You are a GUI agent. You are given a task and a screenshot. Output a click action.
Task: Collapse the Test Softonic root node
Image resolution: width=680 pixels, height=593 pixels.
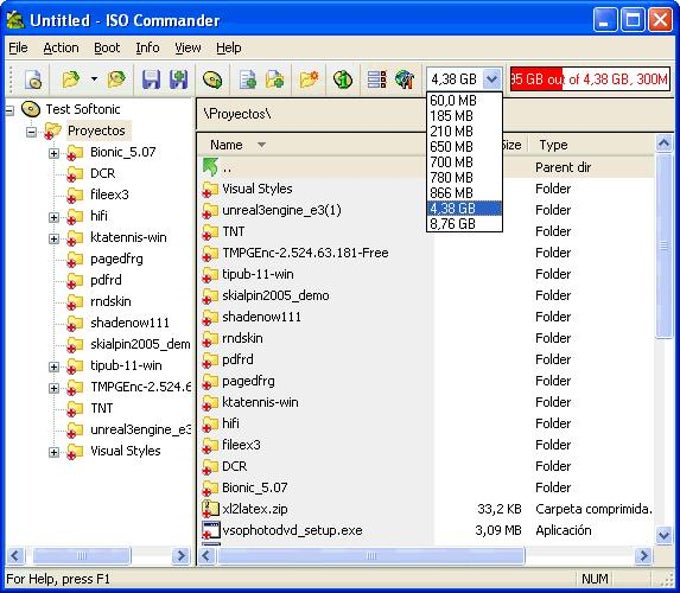pos(10,110)
